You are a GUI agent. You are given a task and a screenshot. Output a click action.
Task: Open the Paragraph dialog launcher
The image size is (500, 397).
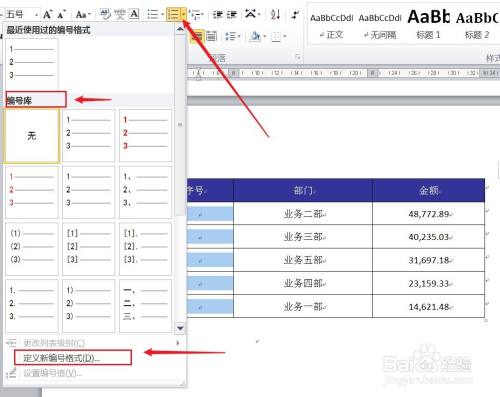(x=298, y=58)
